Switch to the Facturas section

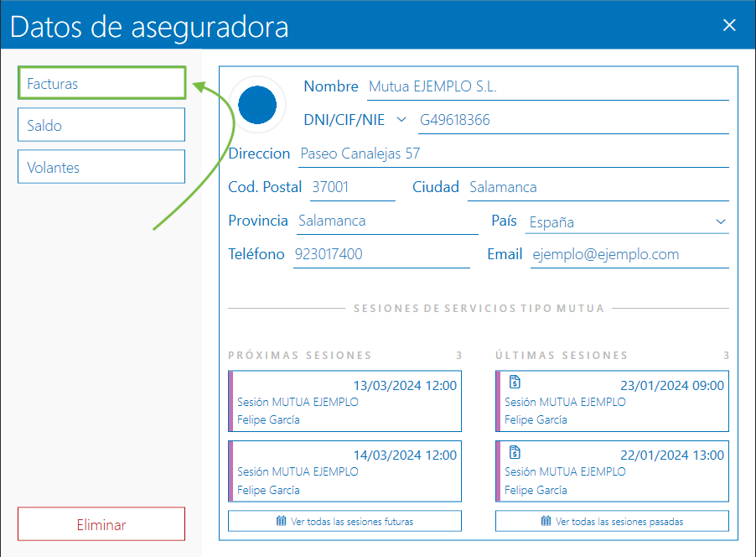(101, 82)
